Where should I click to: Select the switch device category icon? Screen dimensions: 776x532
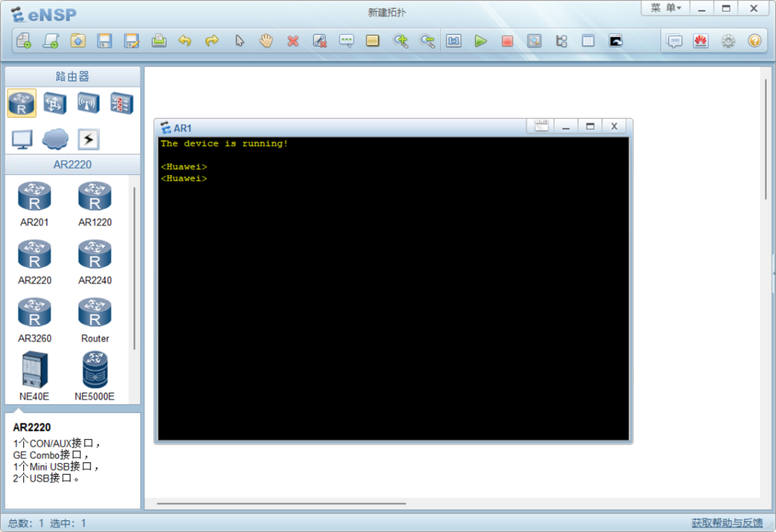tap(55, 103)
